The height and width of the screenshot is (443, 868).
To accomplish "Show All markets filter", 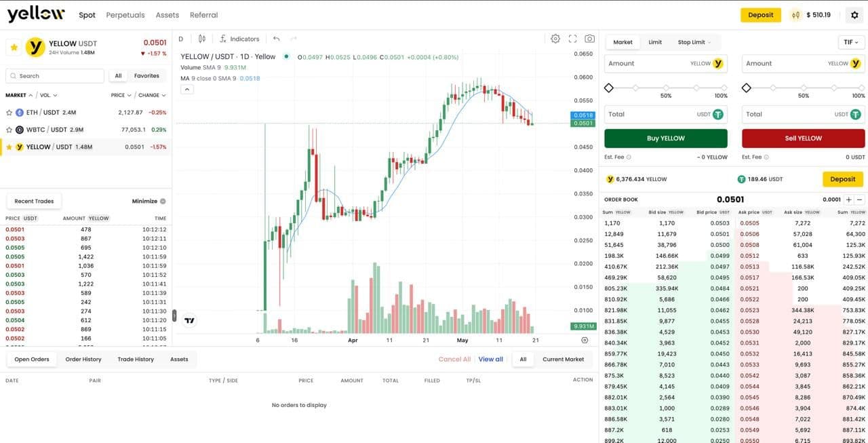I will pyautogui.click(x=119, y=76).
